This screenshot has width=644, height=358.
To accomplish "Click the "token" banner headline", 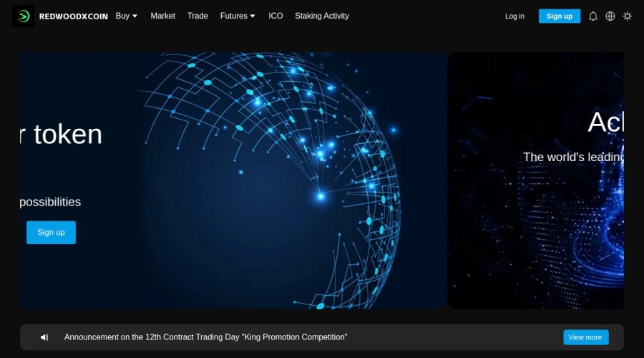I will (67, 135).
